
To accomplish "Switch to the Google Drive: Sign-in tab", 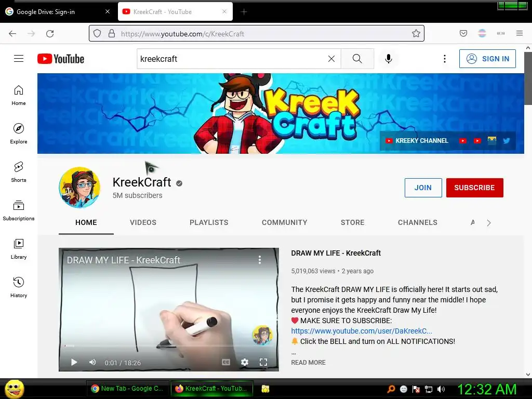I will point(58,12).
